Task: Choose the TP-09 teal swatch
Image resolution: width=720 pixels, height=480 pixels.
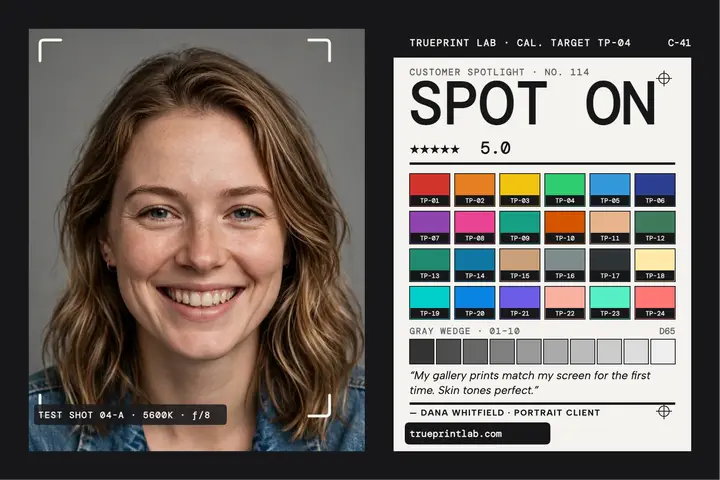Action: click(x=519, y=227)
